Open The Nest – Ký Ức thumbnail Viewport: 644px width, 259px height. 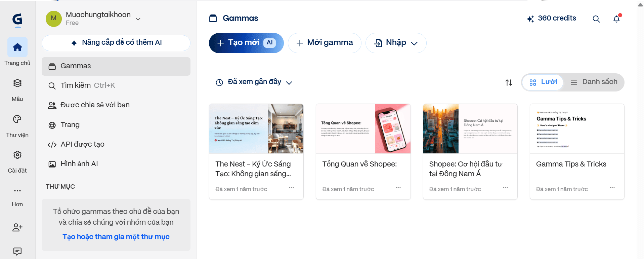(256, 129)
